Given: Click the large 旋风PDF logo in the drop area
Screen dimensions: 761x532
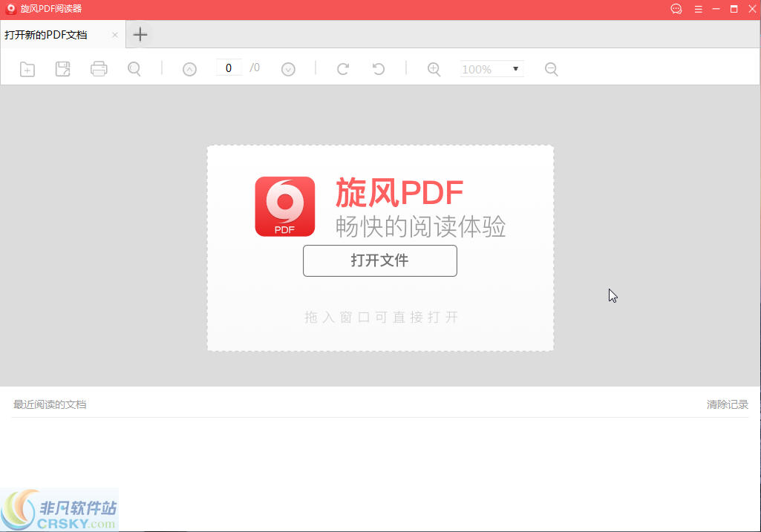Looking at the screenshot, I should point(285,206).
